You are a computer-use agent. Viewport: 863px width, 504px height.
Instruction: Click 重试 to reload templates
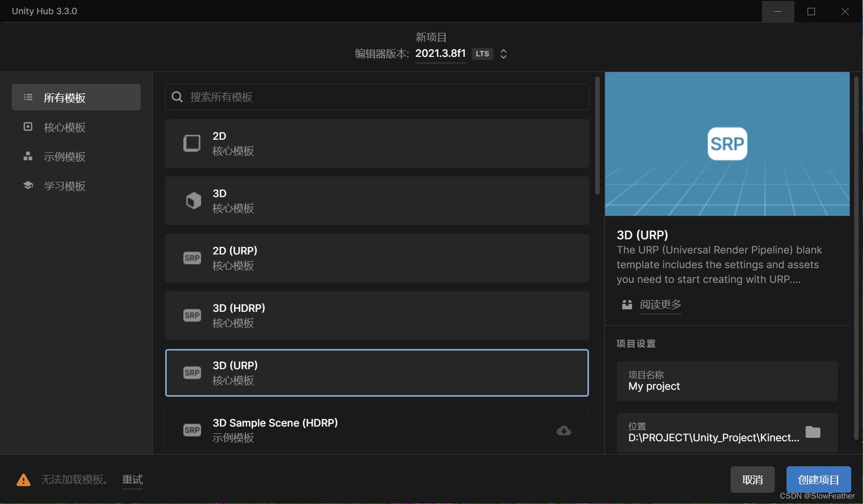pyautogui.click(x=132, y=479)
